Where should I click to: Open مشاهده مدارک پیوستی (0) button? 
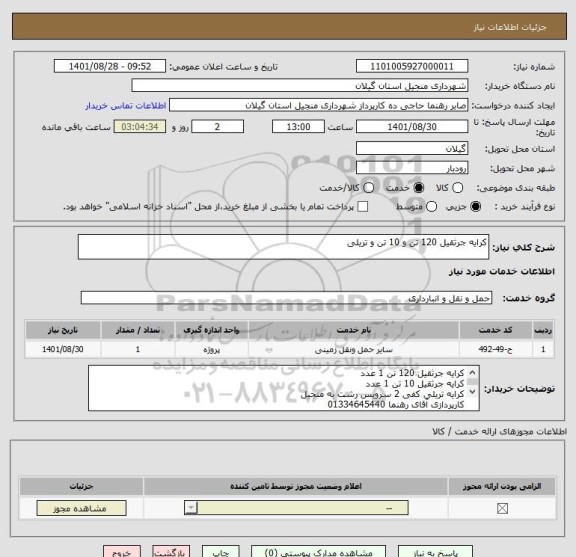click(x=318, y=552)
